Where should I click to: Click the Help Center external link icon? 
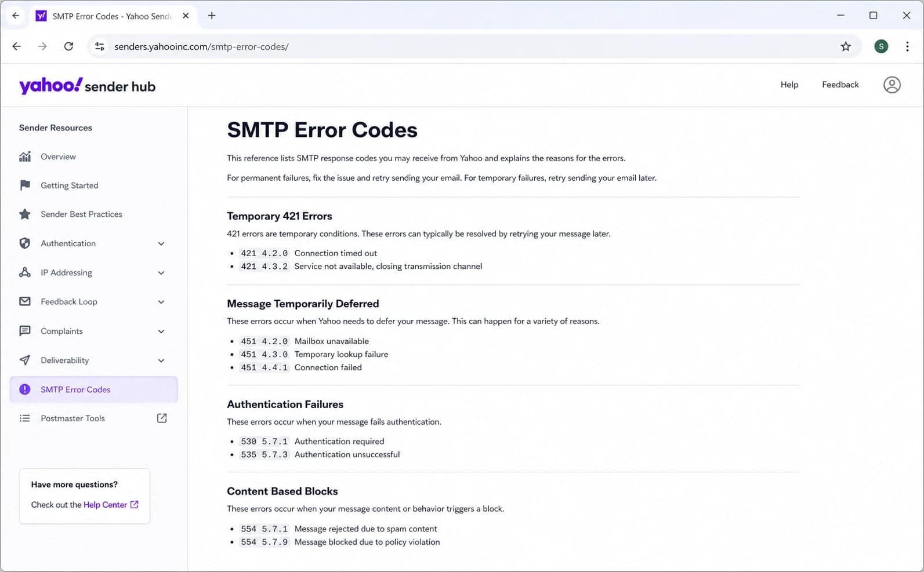tap(135, 505)
